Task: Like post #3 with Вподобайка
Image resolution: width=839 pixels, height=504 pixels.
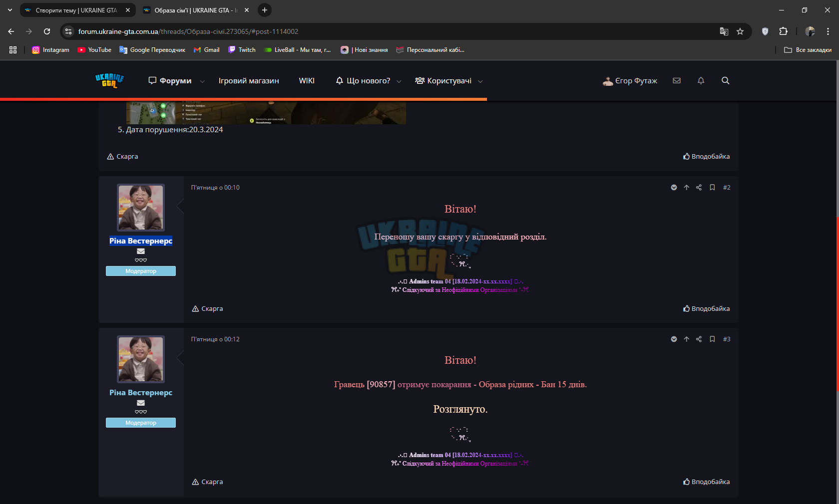Action: [x=707, y=482]
